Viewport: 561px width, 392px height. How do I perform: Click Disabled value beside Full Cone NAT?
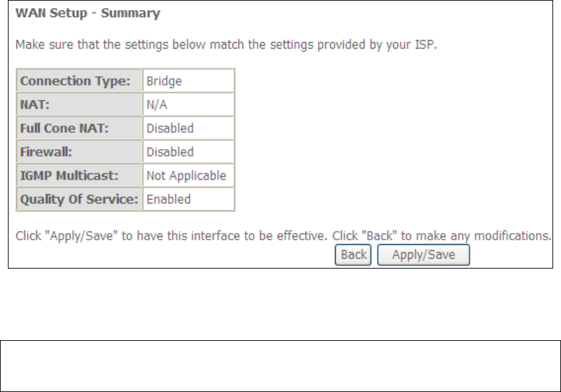coord(188,129)
